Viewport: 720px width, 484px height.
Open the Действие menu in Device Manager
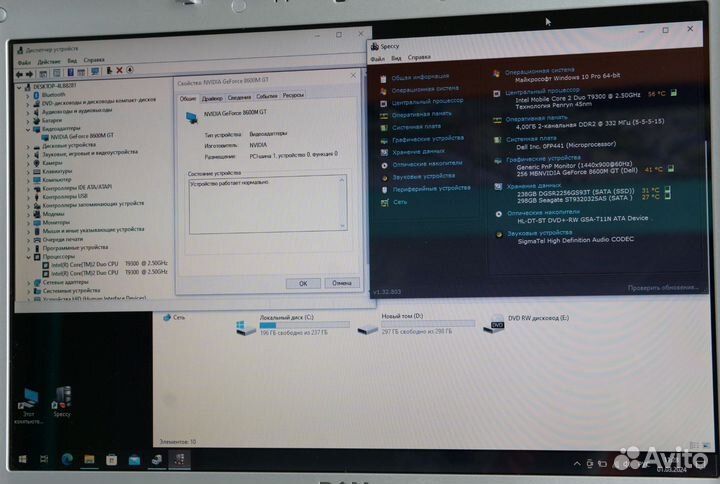point(49,62)
